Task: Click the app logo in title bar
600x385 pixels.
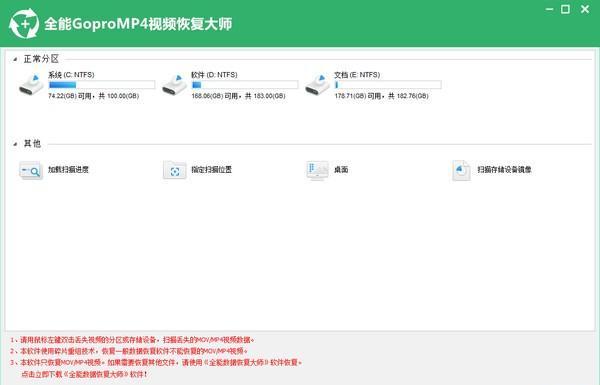Action: [x=24, y=24]
